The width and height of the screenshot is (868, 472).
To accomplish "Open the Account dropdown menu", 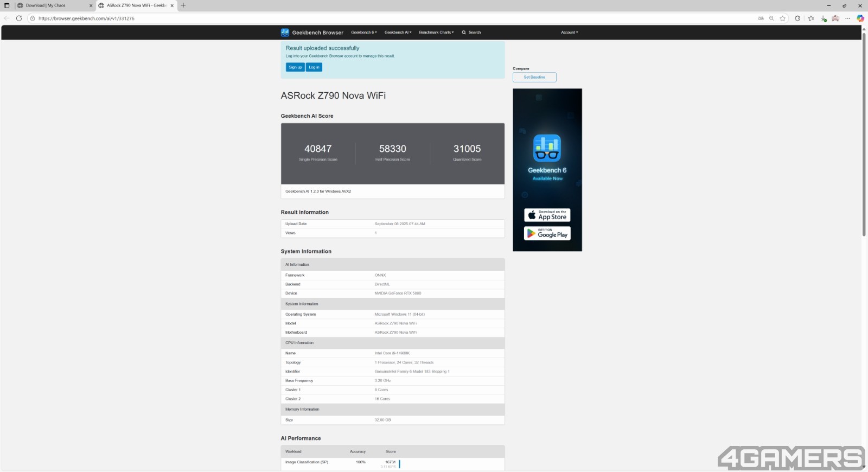I will 569,33.
